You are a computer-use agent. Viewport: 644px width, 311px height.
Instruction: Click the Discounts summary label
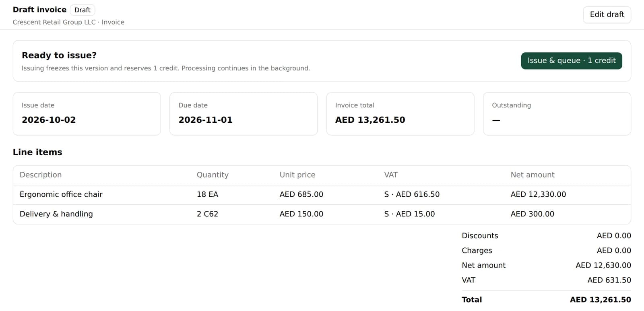(x=480, y=236)
